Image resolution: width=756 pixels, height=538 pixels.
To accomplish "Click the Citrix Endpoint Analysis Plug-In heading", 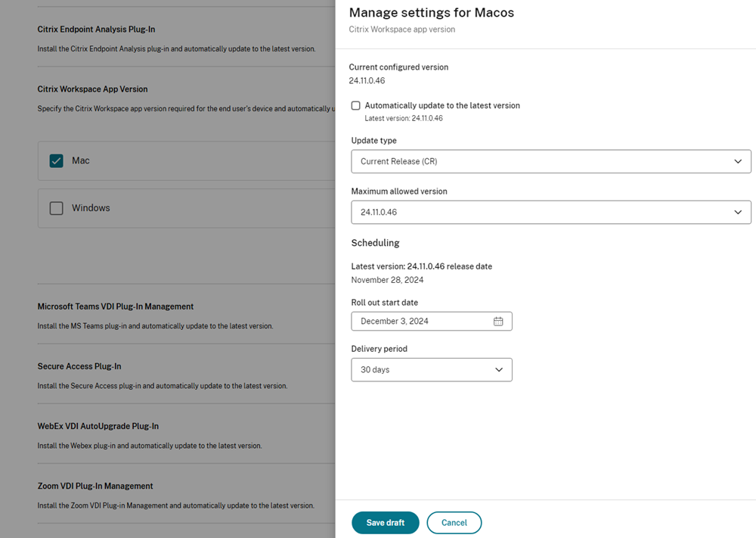I will (x=96, y=30).
